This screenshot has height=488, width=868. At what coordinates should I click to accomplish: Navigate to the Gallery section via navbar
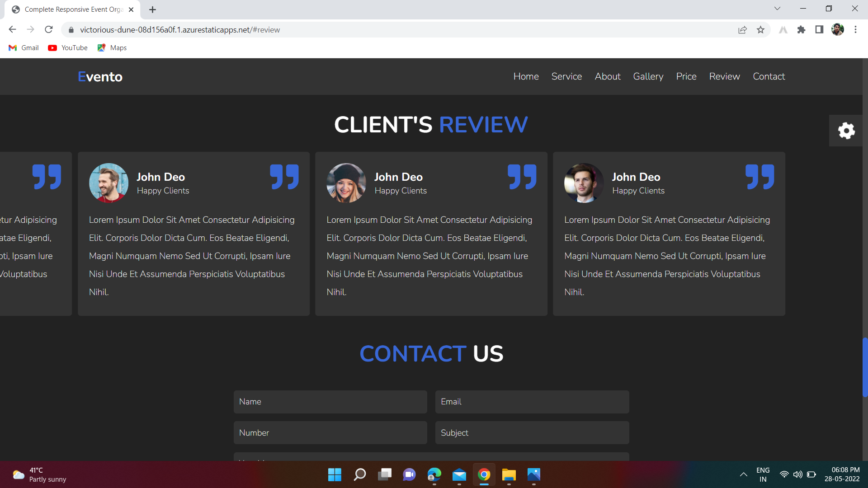[648, 76]
